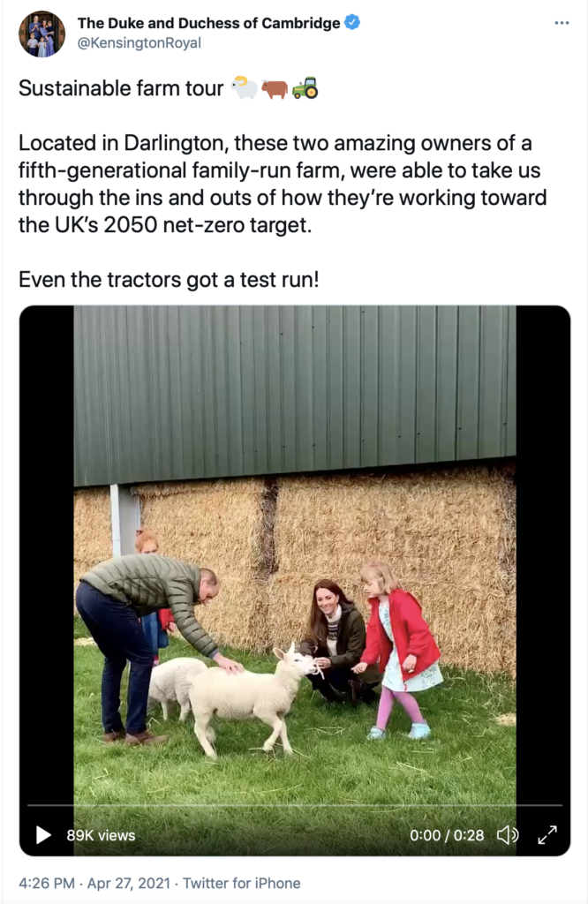Seek on the video progress bar
This screenshot has height=904, width=588.
tap(295, 805)
